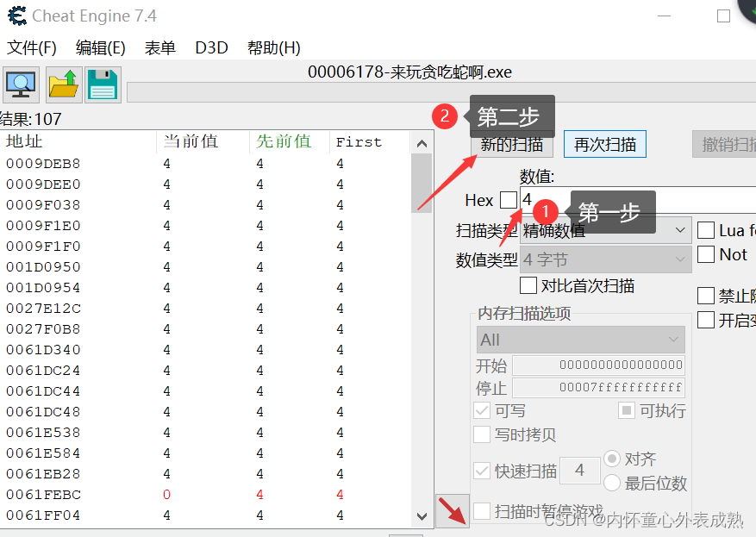Select the address row 0009DEE0
This screenshot has width=756, height=537.
[206, 184]
